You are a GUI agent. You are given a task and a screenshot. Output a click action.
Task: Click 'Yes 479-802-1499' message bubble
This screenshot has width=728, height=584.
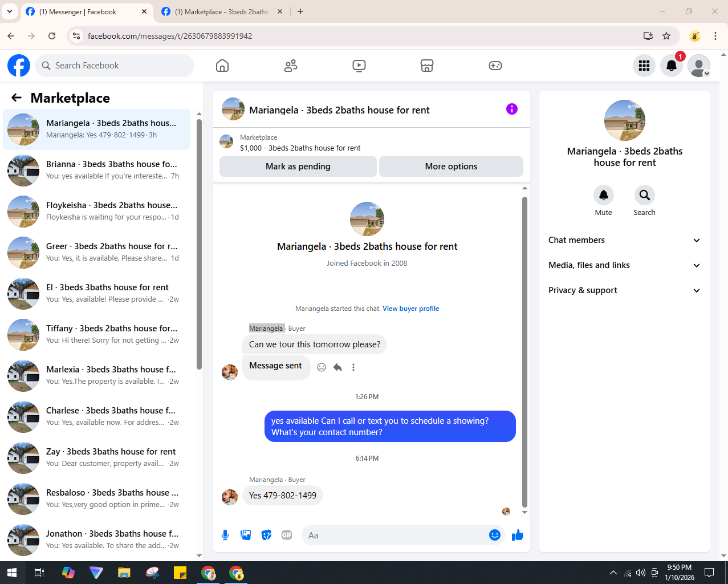click(283, 496)
